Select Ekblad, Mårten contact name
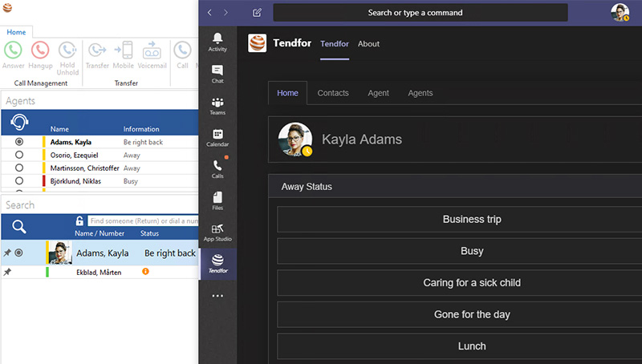 click(x=99, y=273)
